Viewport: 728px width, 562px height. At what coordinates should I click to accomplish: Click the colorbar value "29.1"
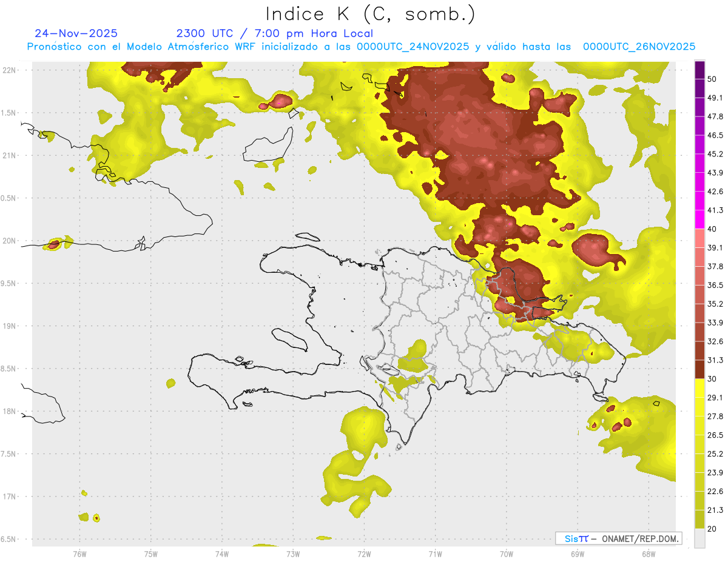pyautogui.click(x=715, y=398)
